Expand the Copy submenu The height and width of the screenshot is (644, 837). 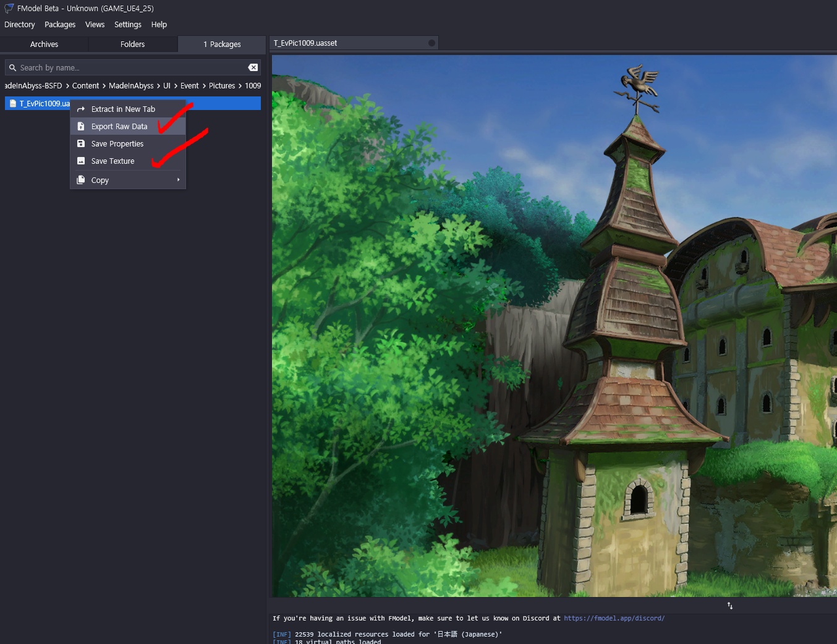click(x=128, y=180)
